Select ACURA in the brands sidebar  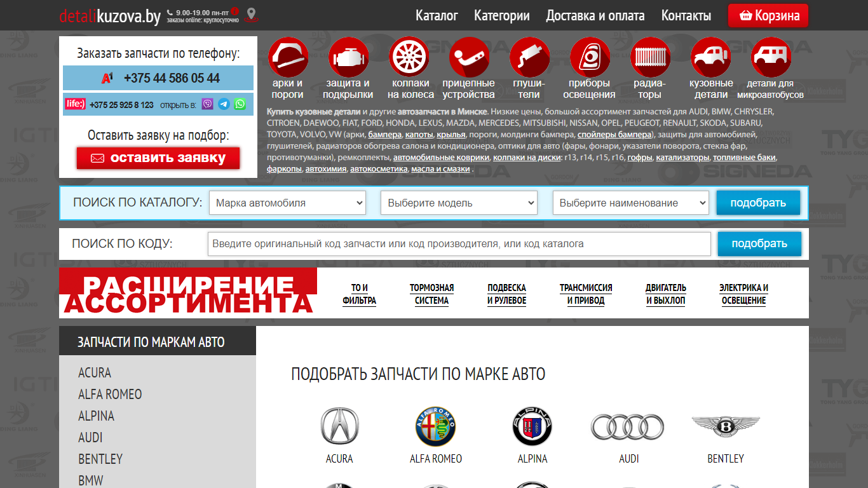coord(95,373)
